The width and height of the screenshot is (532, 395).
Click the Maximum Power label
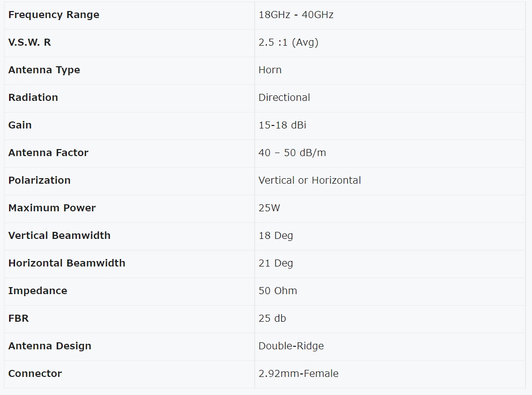pos(52,208)
